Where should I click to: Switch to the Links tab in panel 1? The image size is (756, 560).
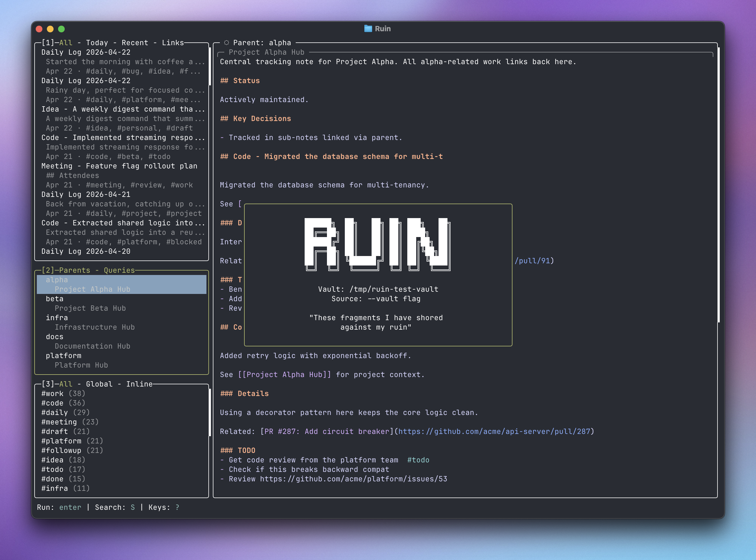[174, 42]
